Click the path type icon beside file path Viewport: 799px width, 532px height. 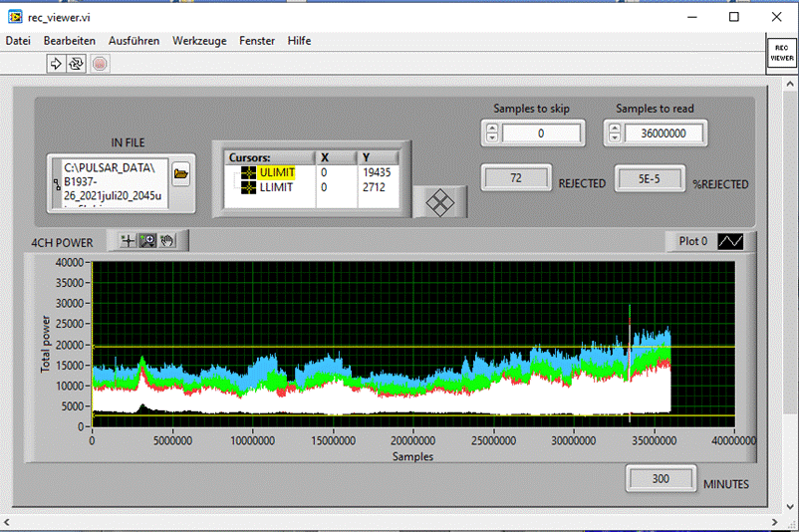(57, 185)
